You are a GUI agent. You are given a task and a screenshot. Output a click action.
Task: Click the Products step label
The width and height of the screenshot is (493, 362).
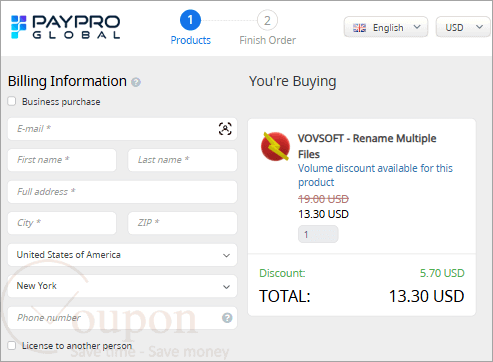pyautogui.click(x=191, y=40)
